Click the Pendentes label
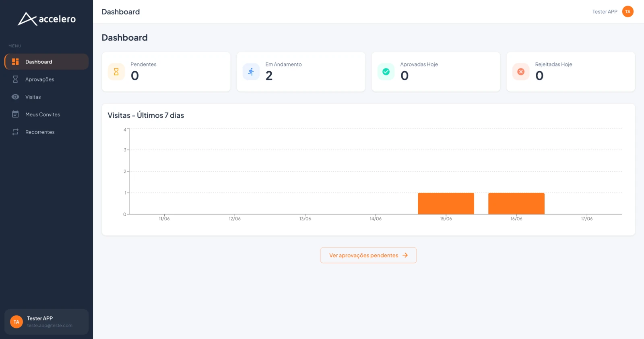 (143, 64)
